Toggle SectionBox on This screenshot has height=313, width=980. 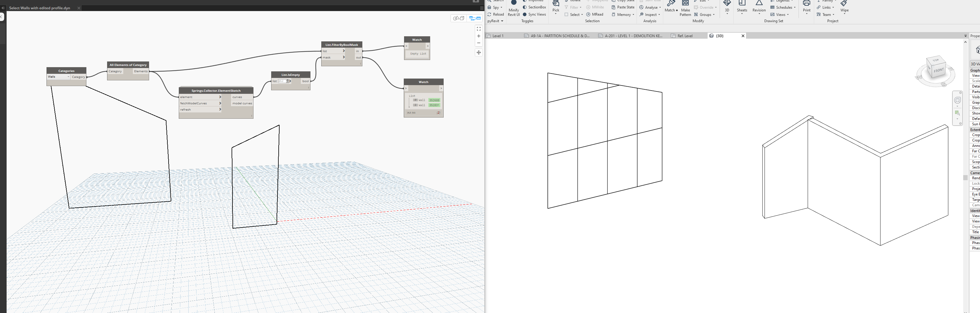(534, 7)
